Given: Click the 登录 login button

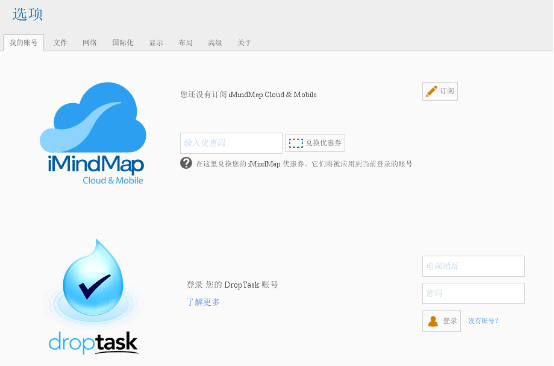Looking at the screenshot, I should (x=441, y=321).
